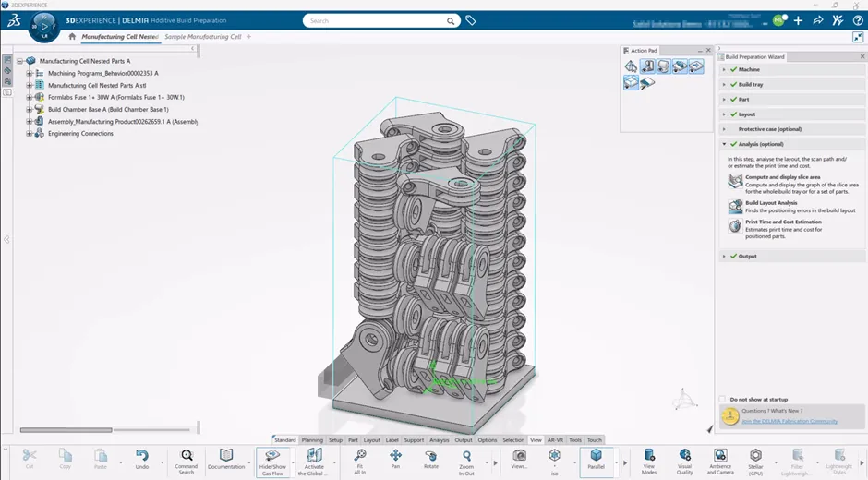Click Join the DELMIA Fabrication Community link
This screenshot has height=480, width=868.
point(790,421)
